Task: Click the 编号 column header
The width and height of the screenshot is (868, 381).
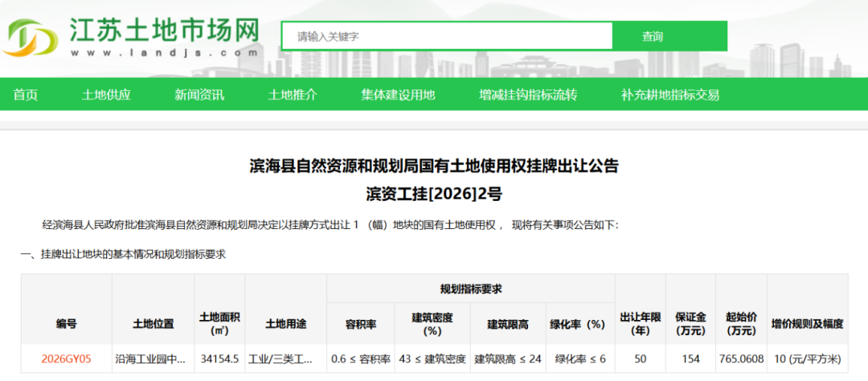Action: 67,324
